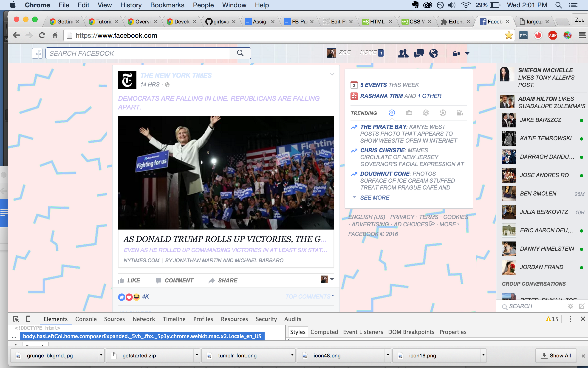Screen dimensions: 588x368
Task: Select Sports trending filter icon
Action: pos(443,113)
